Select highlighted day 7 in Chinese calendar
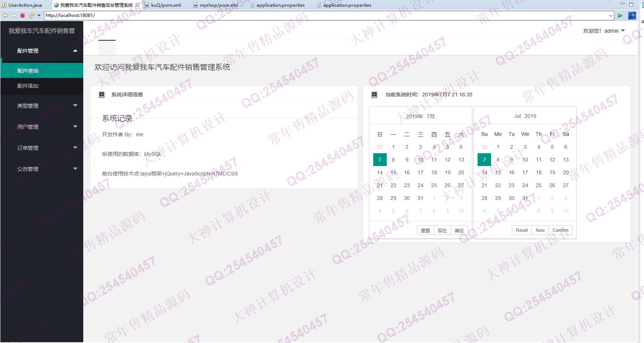The image size is (644, 343). pos(380,160)
